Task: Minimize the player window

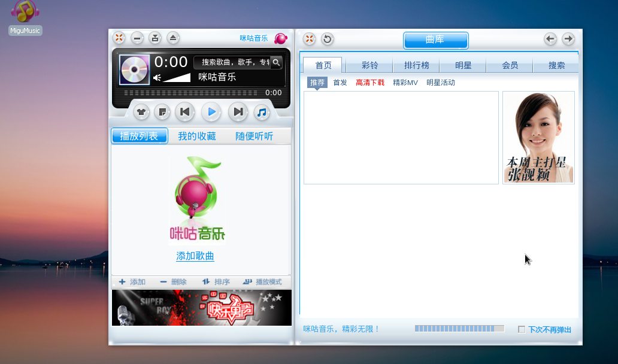Action: 137,38
